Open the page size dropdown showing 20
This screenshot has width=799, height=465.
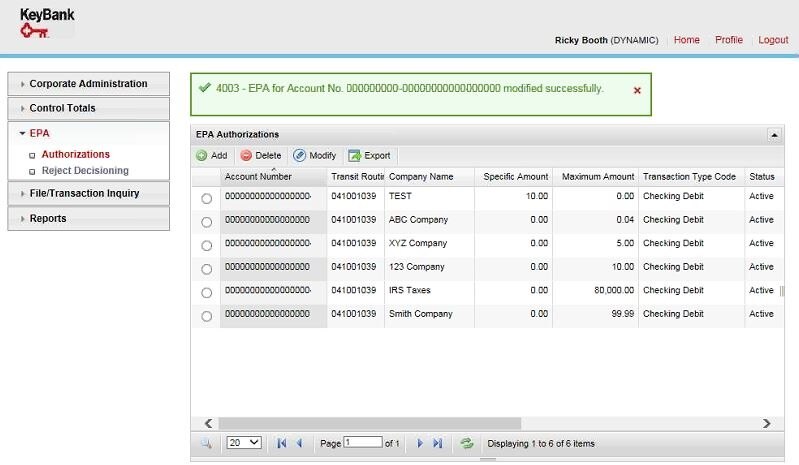pos(244,443)
